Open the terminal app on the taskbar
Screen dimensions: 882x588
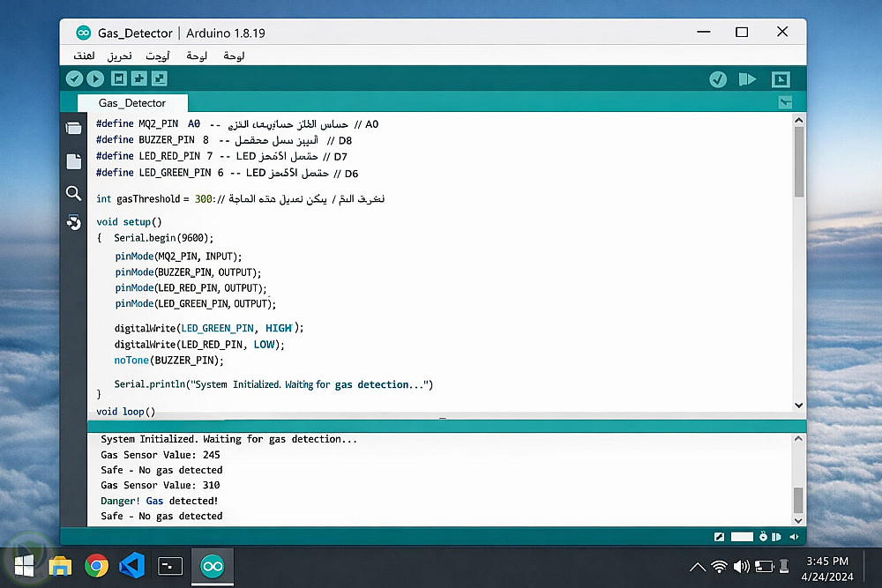click(x=170, y=566)
